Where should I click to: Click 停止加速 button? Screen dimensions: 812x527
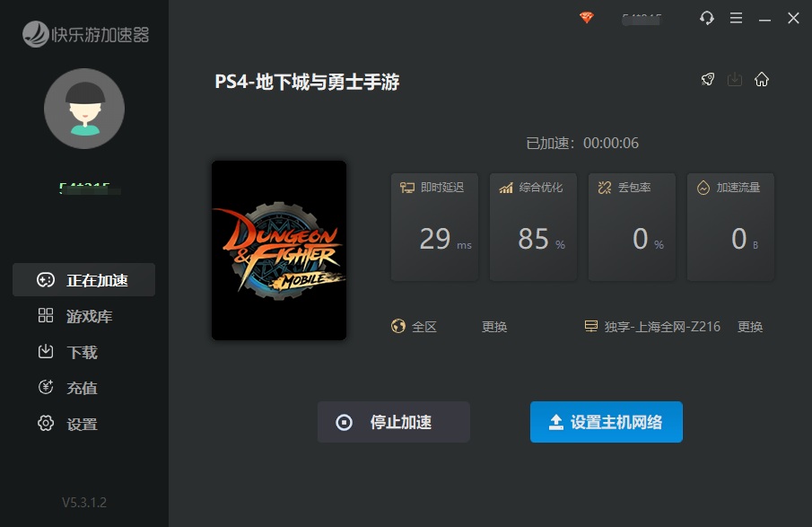(x=394, y=422)
